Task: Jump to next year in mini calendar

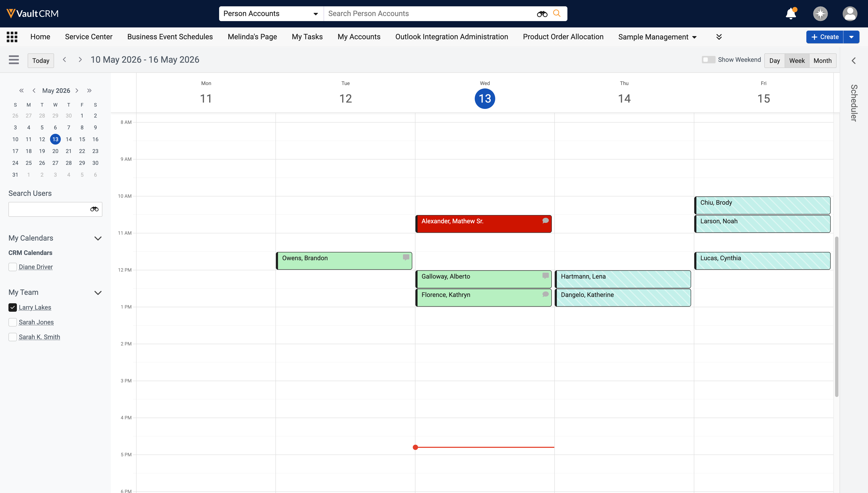Action: pyautogui.click(x=90, y=90)
